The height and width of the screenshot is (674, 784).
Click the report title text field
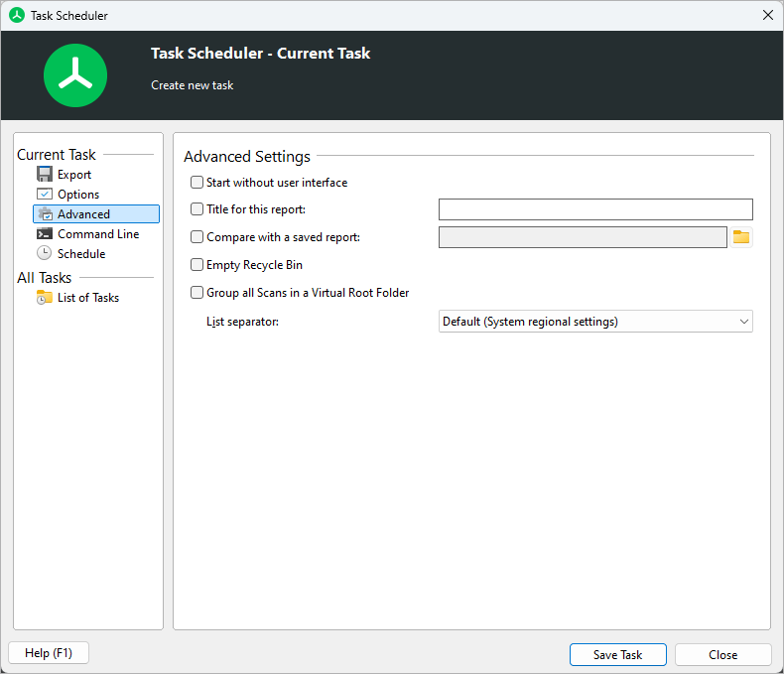click(595, 209)
